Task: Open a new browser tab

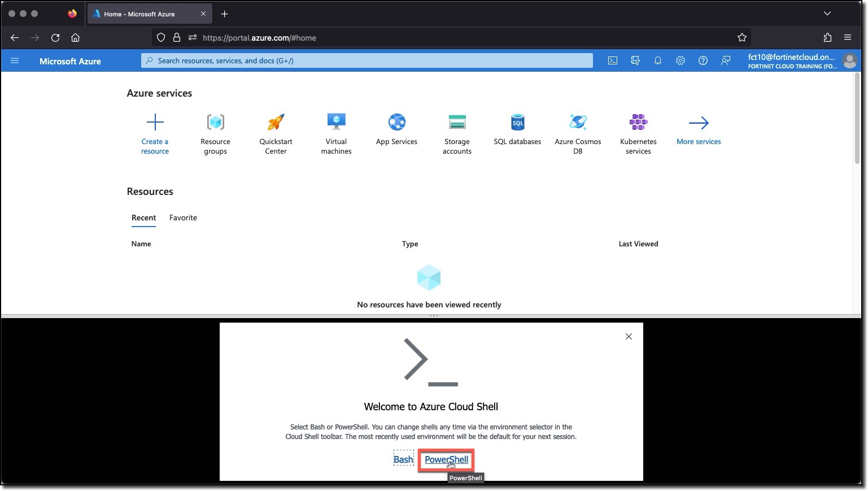Action: [225, 14]
